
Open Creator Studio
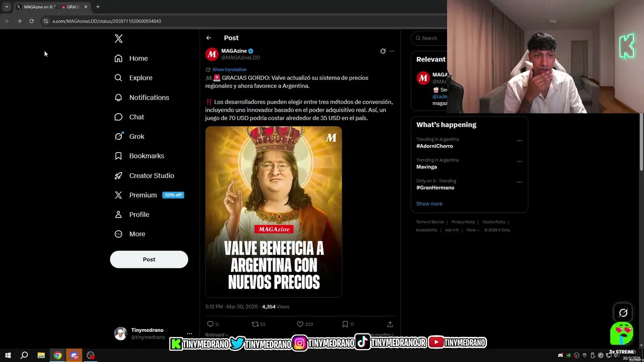[x=144, y=175]
